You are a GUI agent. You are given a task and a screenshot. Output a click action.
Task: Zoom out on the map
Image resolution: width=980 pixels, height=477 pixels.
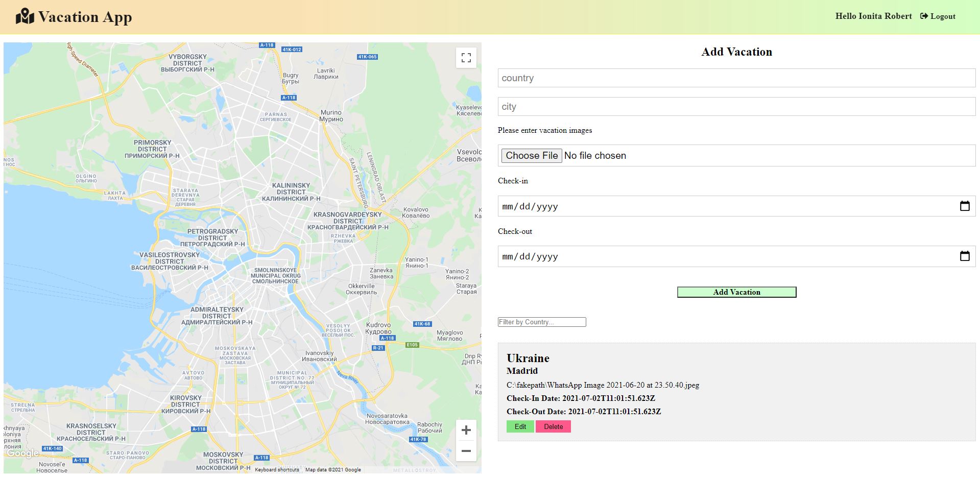coord(466,451)
